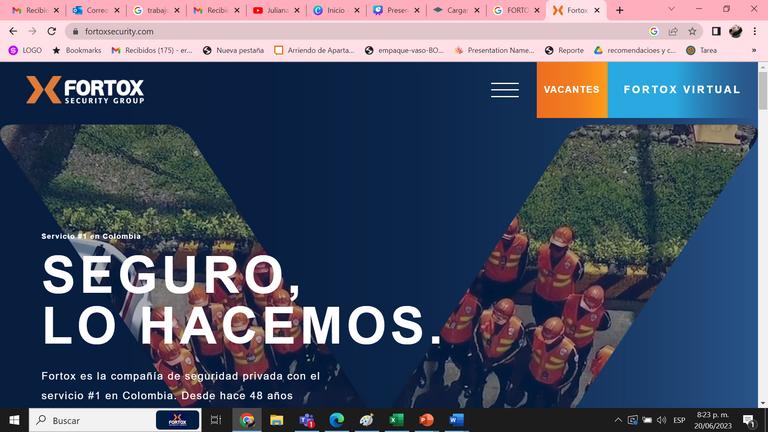This screenshot has height=432, width=768.
Task: Show hidden system tray icons
Action: 618,420
